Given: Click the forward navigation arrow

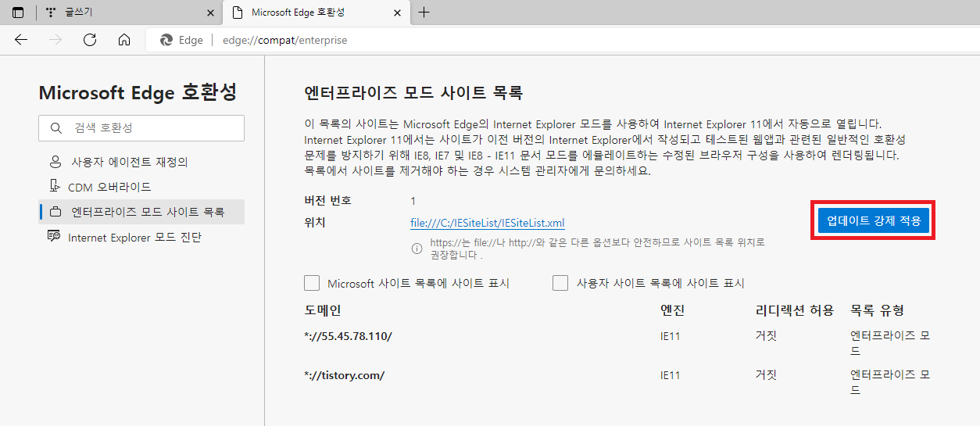Looking at the screenshot, I should click(x=55, y=40).
